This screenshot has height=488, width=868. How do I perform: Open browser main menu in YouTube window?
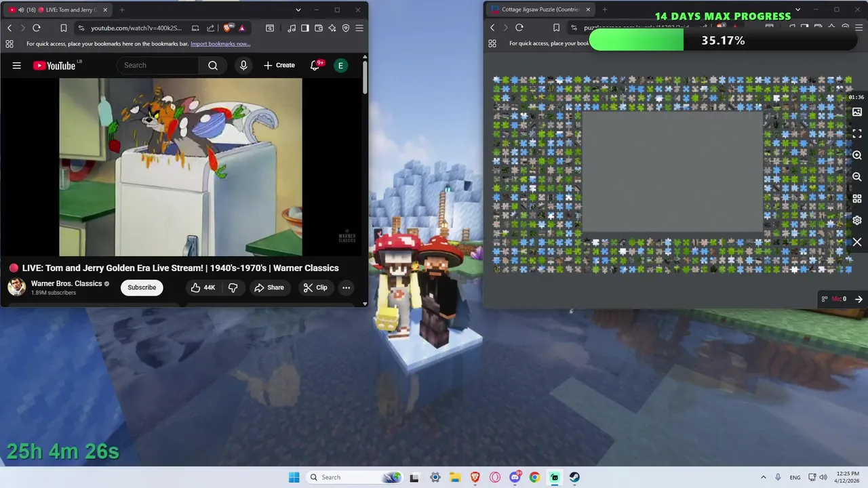359,28
